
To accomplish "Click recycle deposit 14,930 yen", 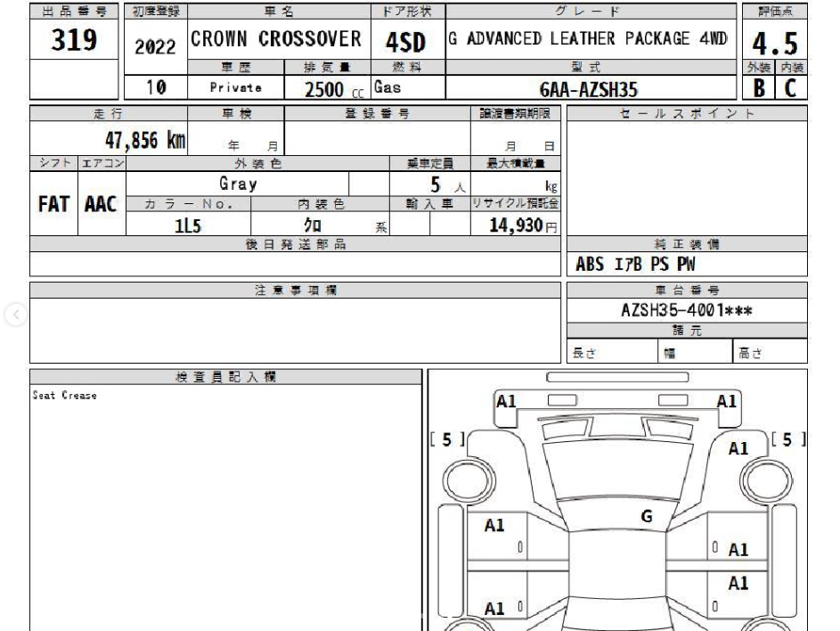I will click(x=523, y=225).
